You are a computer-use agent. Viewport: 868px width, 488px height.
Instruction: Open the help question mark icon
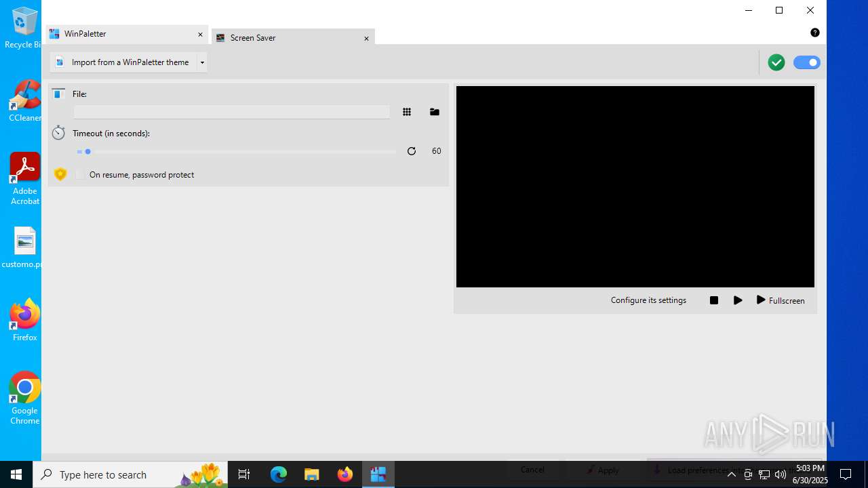point(815,33)
